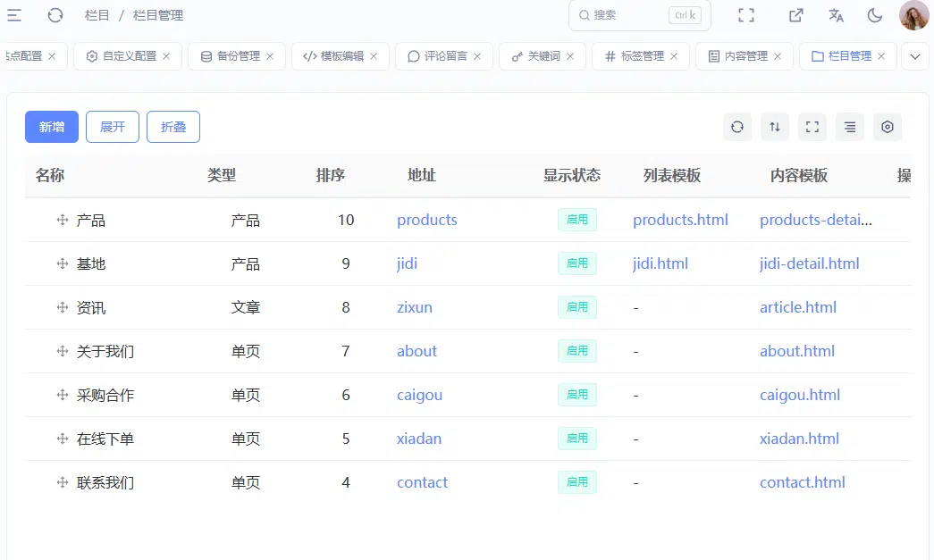This screenshot has height=560, width=934.
Task: Open the about address link
Action: pyautogui.click(x=417, y=351)
